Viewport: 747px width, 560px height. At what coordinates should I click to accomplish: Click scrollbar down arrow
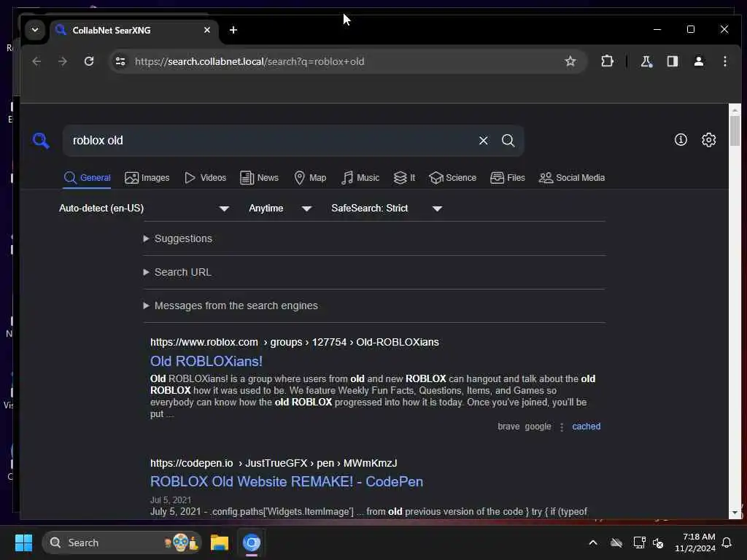point(735,513)
